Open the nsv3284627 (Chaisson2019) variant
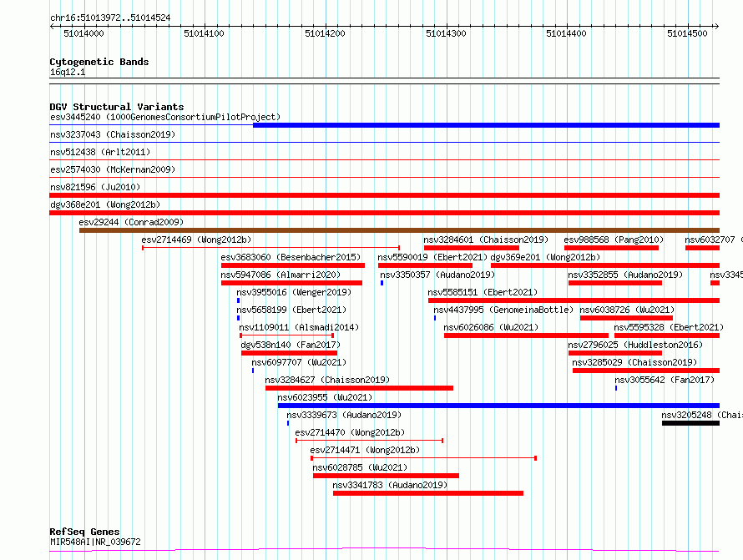 [x=327, y=380]
